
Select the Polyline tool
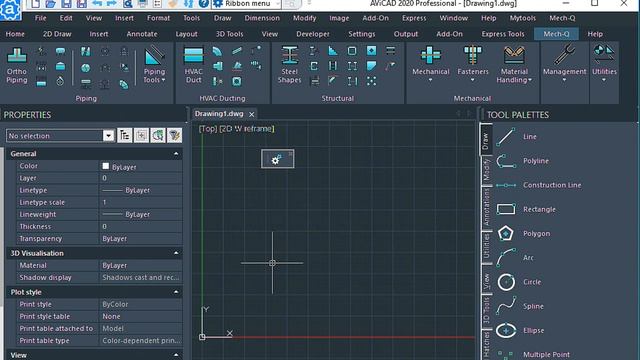522,161
